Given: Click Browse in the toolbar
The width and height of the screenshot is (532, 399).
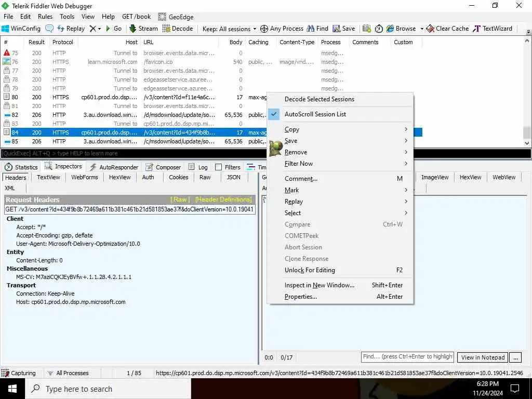Looking at the screenshot, I should [x=401, y=29].
